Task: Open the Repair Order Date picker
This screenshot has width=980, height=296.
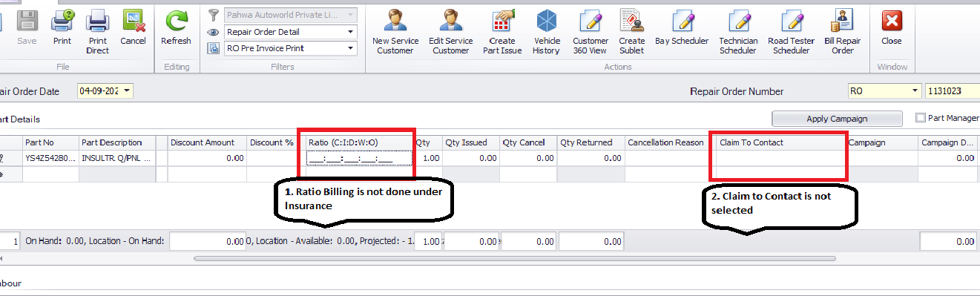Action: point(128,91)
